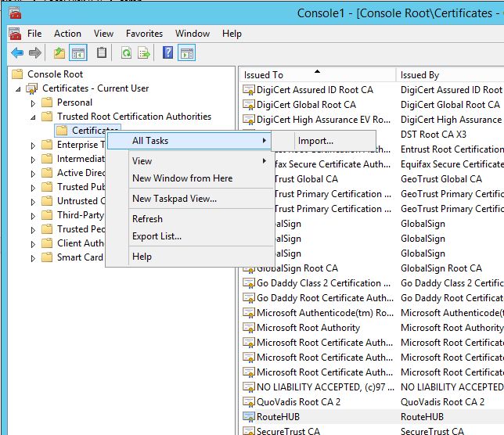Viewport: 504px width, 435px height.
Task: Collapse Certificates - Current User node
Action: 18,89
